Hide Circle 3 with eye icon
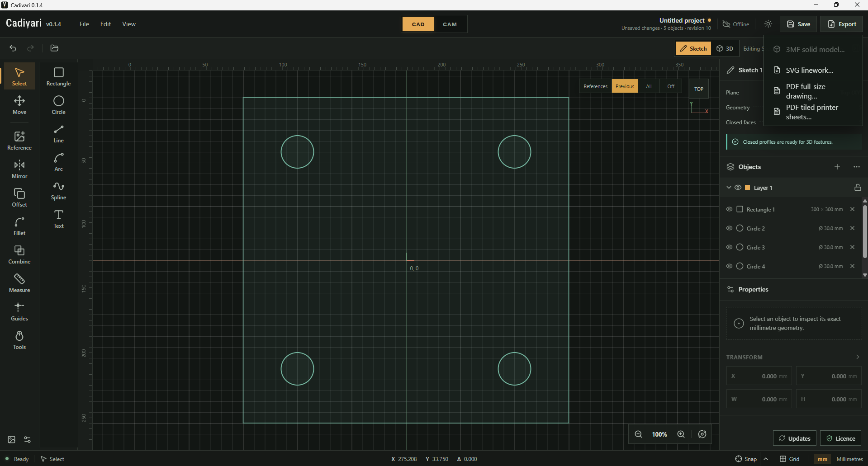 [x=729, y=247]
